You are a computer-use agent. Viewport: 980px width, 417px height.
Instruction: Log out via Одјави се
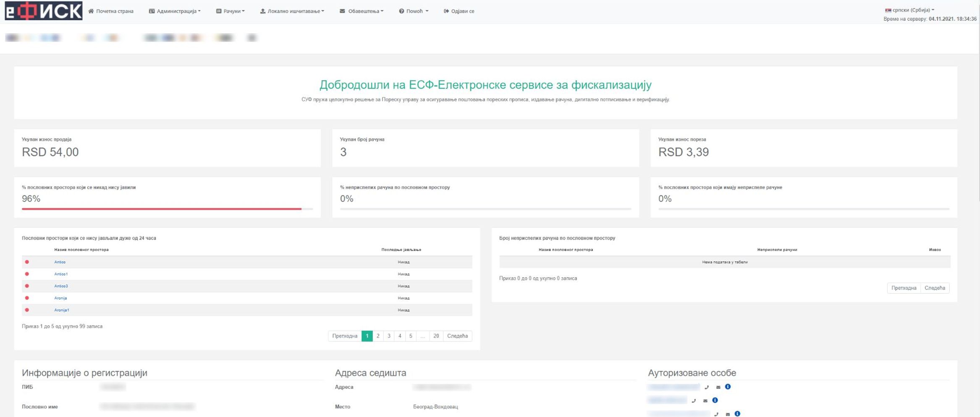459,11
